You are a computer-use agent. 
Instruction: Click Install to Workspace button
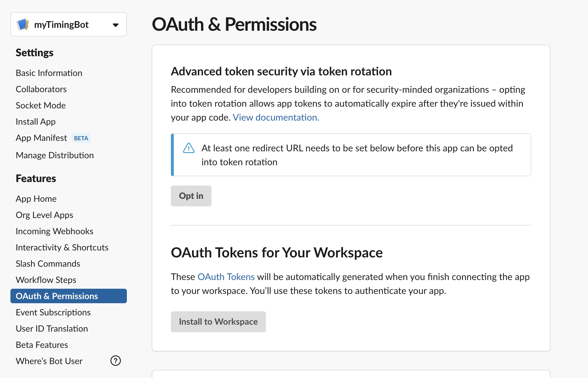coord(218,322)
